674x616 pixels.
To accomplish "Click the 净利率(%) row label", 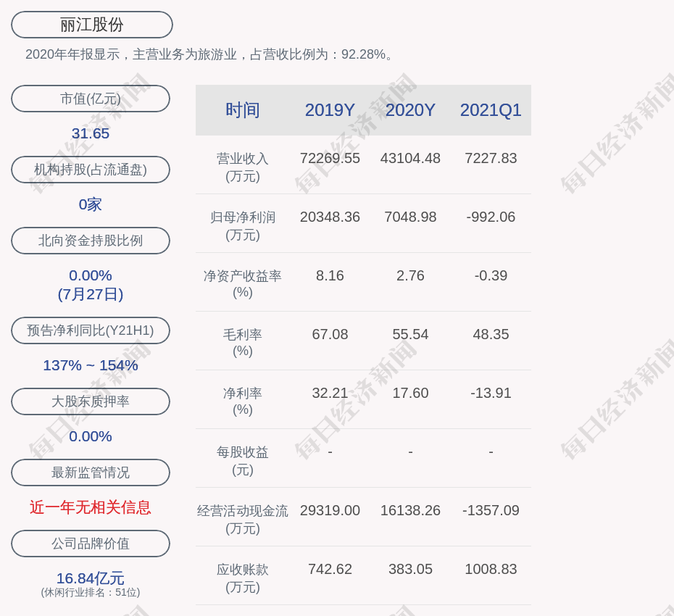I will (x=243, y=401).
